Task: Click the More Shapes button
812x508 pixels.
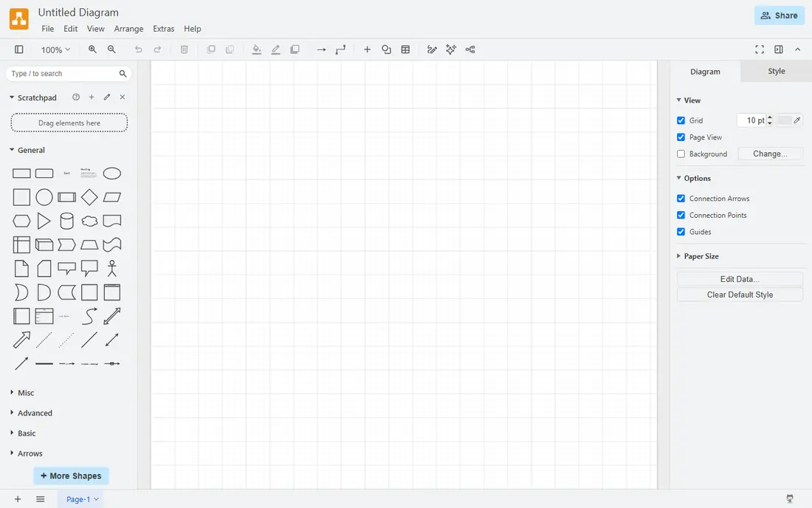Action: [71, 476]
